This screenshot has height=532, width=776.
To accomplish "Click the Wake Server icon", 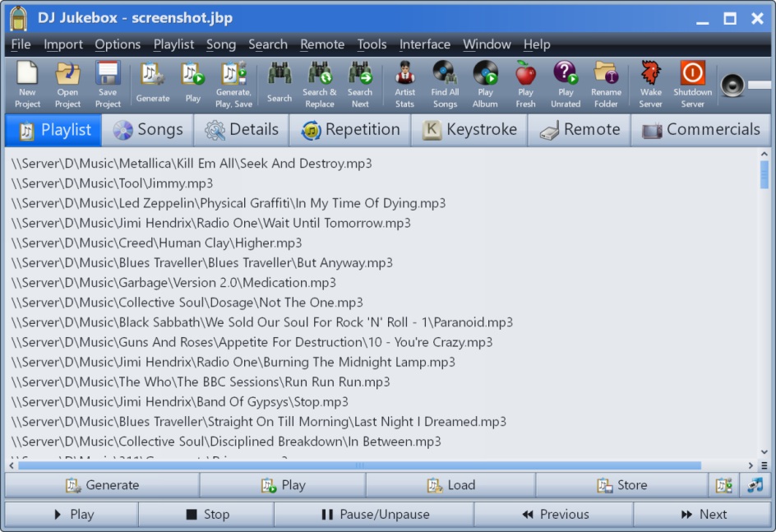I will coord(649,82).
